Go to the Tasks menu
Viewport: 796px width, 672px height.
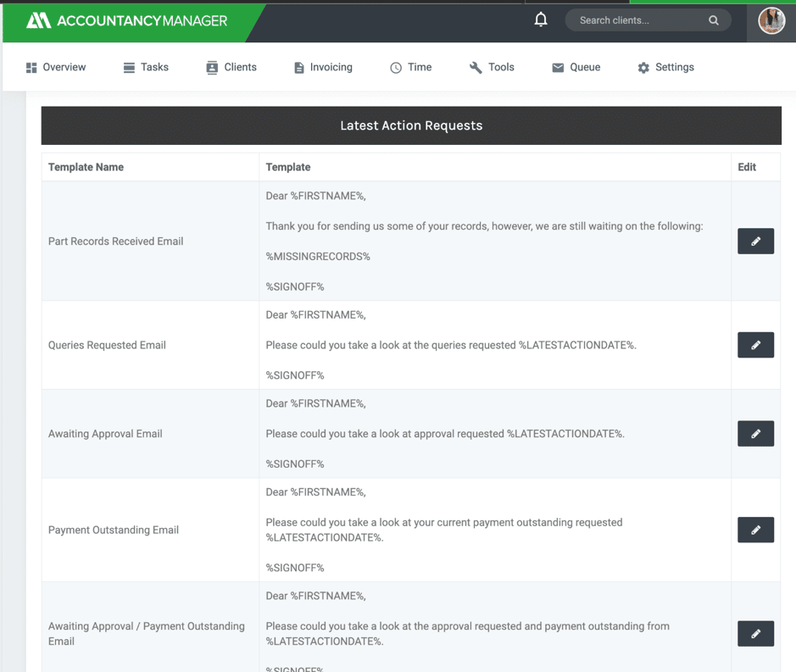coord(146,67)
